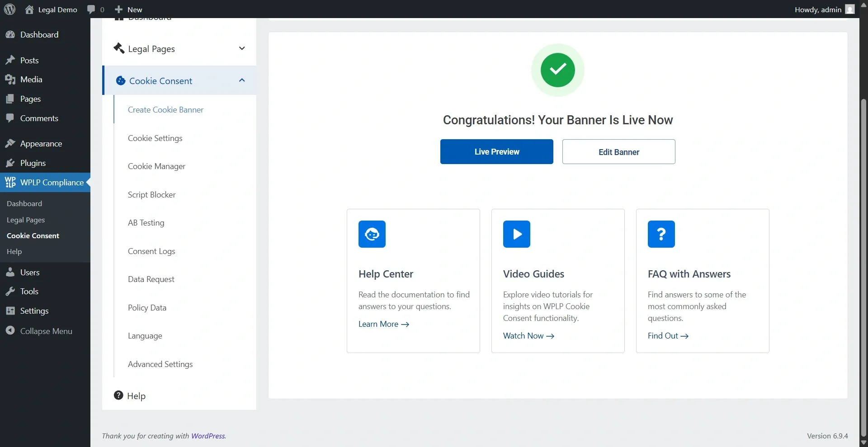Click the Legal Pages gavel icon

[119, 48]
